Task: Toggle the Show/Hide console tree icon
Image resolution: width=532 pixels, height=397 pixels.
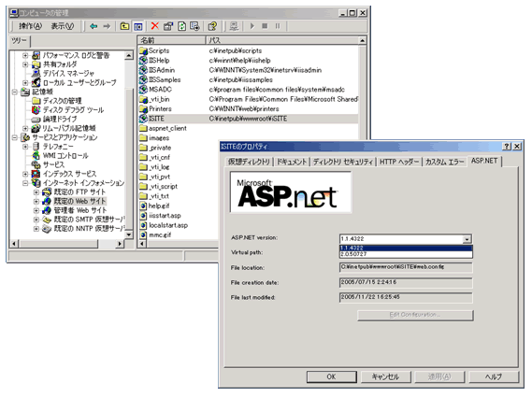Action: (x=137, y=26)
